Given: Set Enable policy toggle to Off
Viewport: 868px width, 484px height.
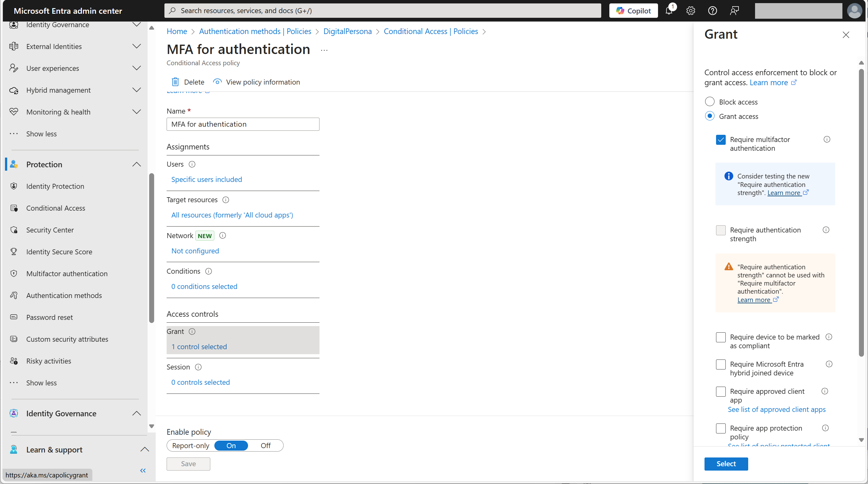Looking at the screenshot, I should 266,446.
